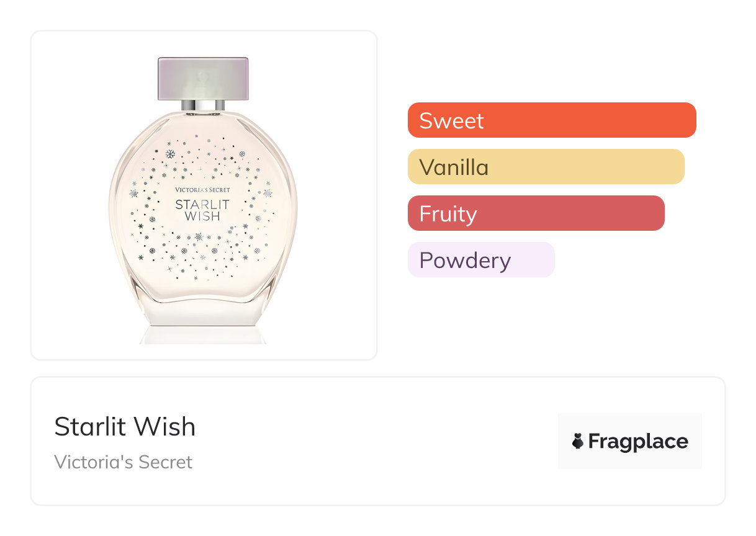Click the STARLIT WISH text on the bottle
The height and width of the screenshot is (536, 756).
tap(202, 210)
